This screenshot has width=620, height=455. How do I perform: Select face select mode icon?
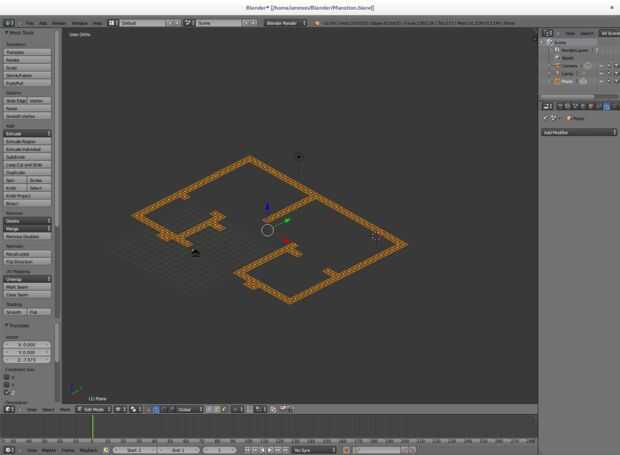(224, 409)
